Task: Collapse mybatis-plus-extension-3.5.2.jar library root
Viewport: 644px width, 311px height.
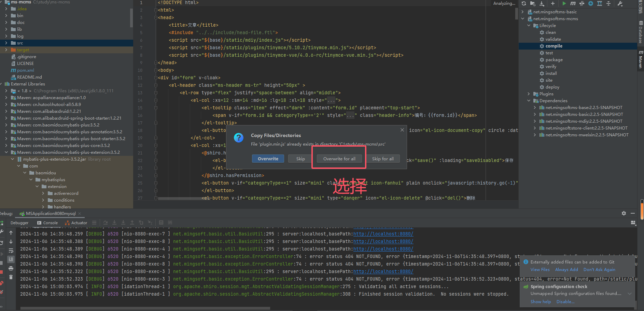Action: [x=13, y=159]
